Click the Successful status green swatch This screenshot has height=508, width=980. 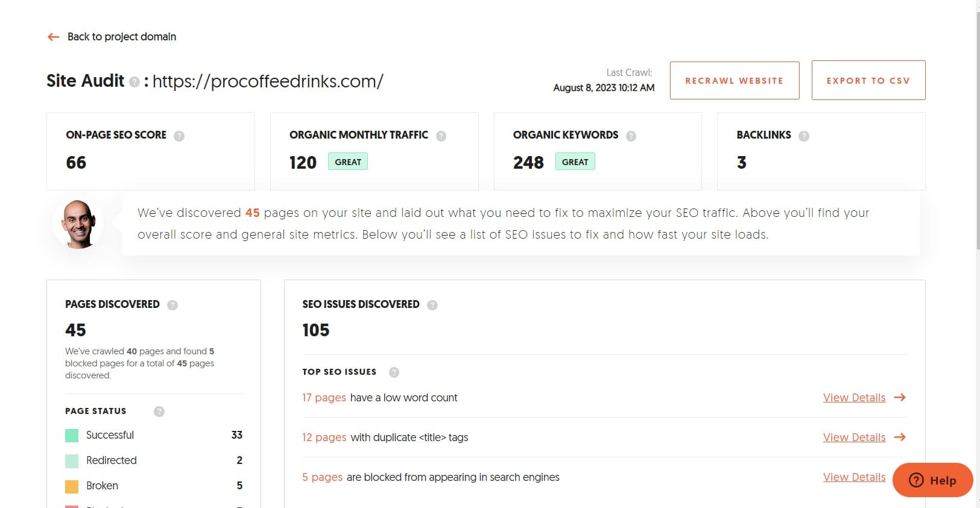click(x=72, y=436)
